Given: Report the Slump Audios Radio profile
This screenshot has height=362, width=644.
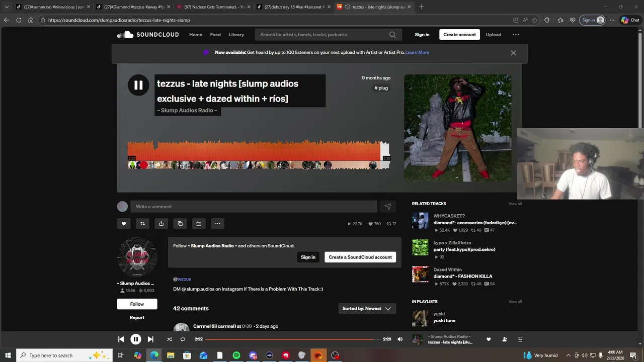Looking at the screenshot, I should tap(137, 318).
